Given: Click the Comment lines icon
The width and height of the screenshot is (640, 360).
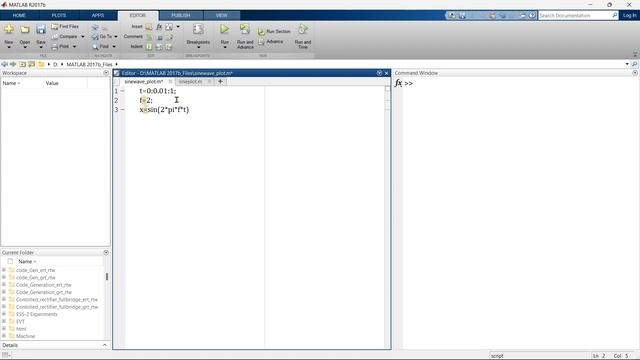Looking at the screenshot, I should 149,37.
